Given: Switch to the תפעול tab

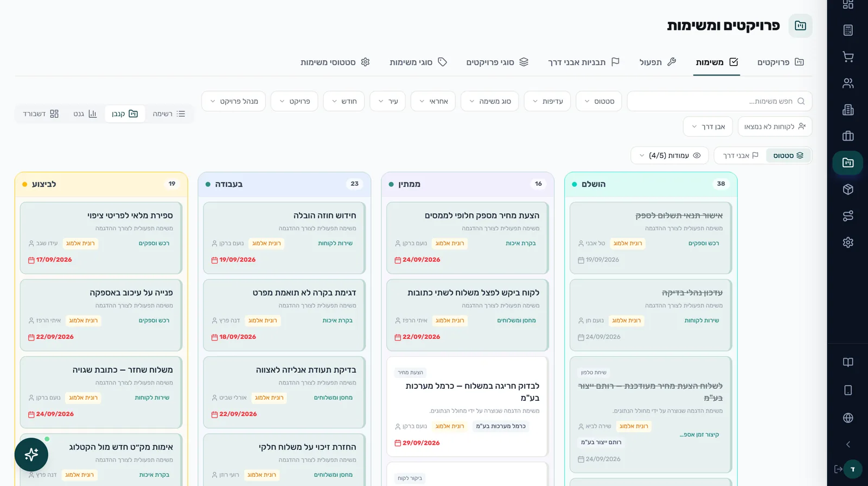Looking at the screenshot, I should tap(658, 62).
